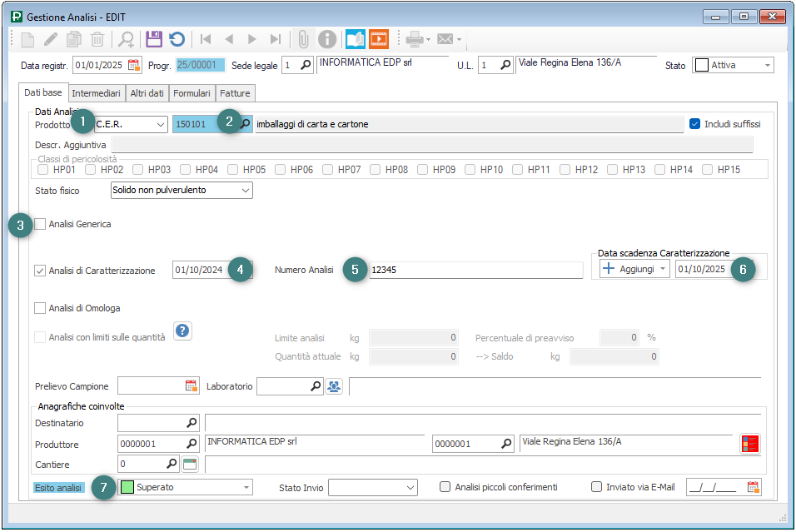Enable the Analisi Generica checkbox
The width and height of the screenshot is (796, 532).
click(40, 224)
